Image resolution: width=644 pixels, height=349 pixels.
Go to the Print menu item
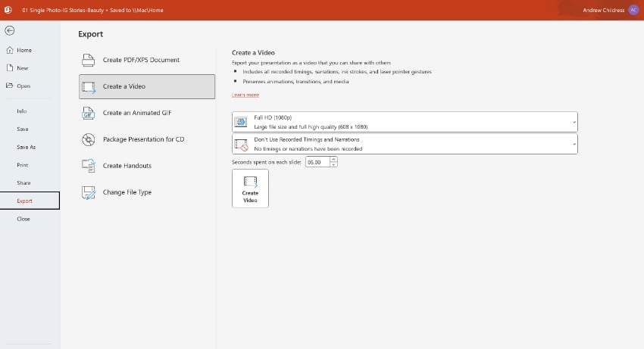[22, 164]
